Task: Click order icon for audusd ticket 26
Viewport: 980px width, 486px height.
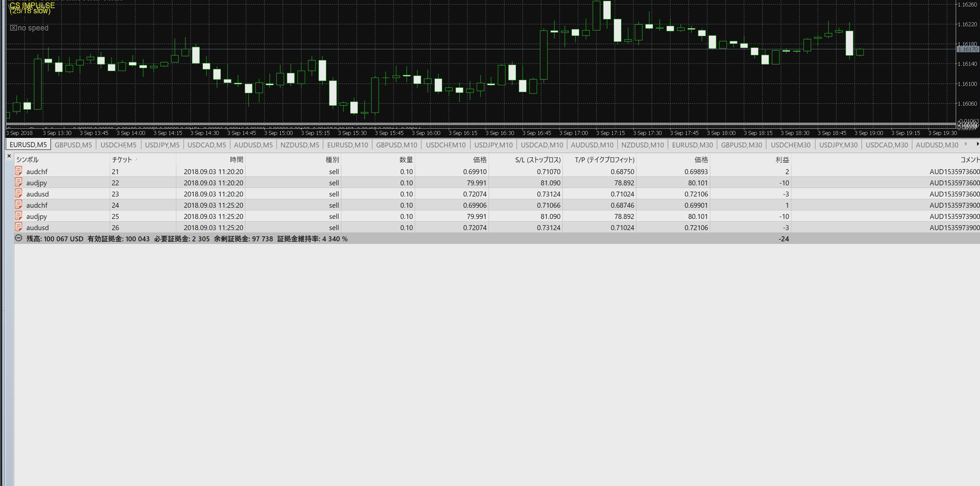Action: pyautogui.click(x=19, y=227)
